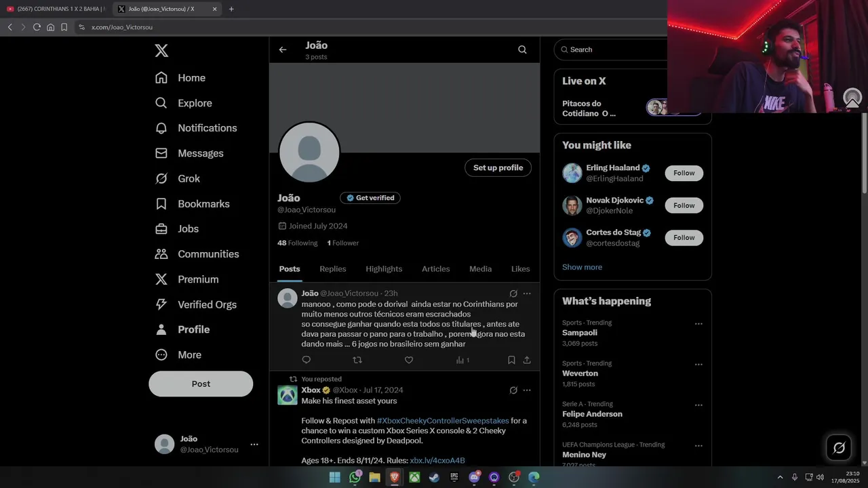Open more options on Xbox post
The height and width of the screenshot is (488, 868).
(527, 390)
